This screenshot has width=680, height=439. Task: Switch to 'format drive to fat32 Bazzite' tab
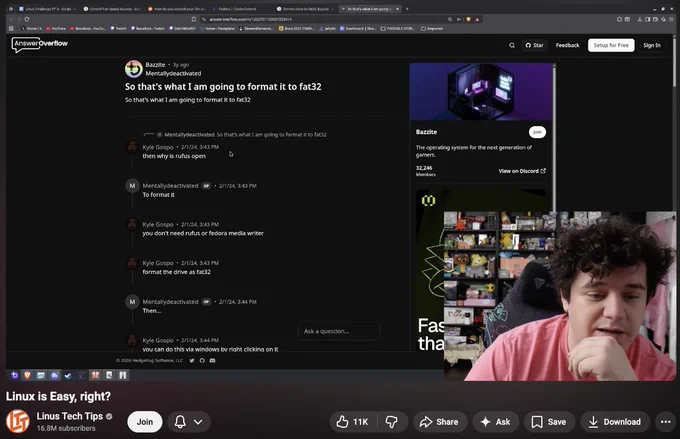coord(305,9)
